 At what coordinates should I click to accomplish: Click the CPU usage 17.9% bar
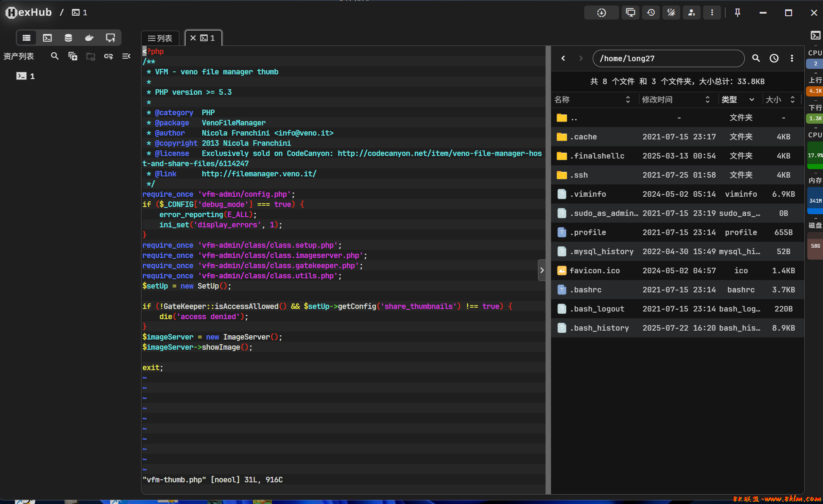pyautogui.click(x=815, y=155)
